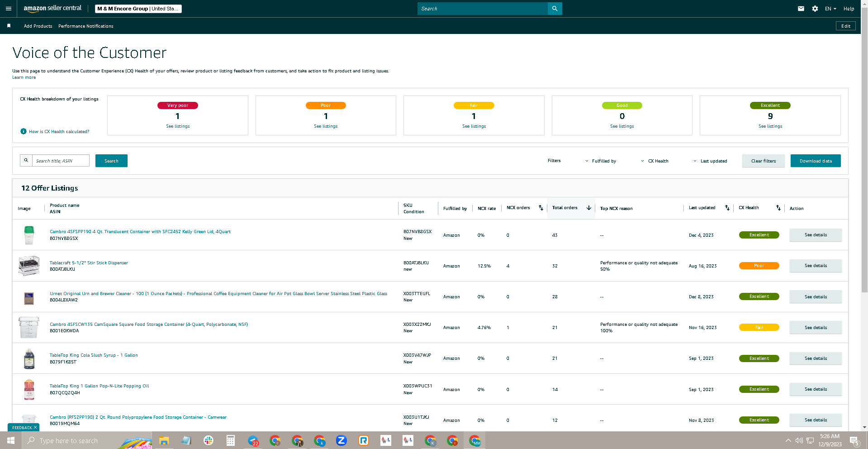Open Performance Notifications menu item

click(x=86, y=26)
